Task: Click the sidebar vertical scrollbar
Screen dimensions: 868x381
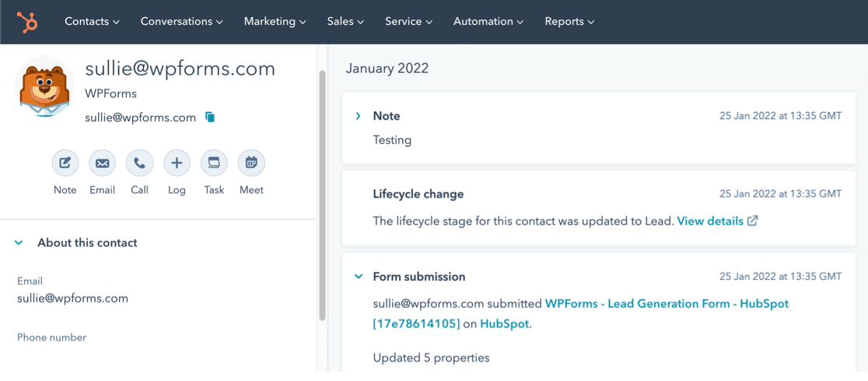Action: tap(322, 195)
